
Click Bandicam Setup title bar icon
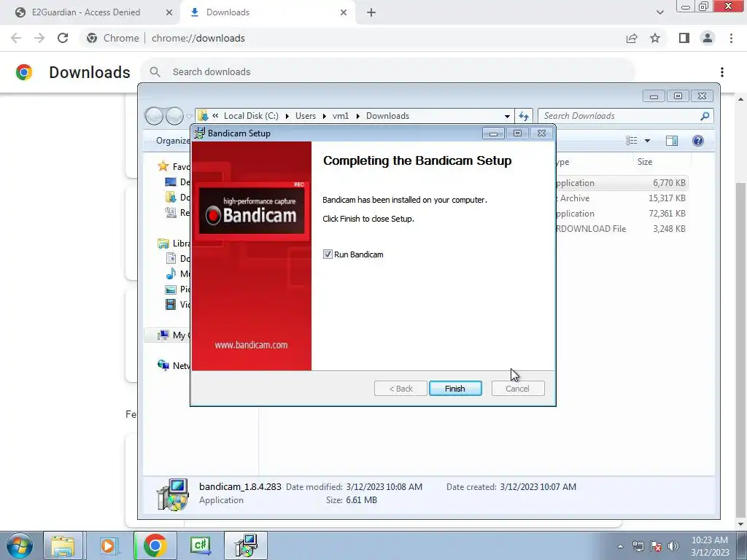200,133
